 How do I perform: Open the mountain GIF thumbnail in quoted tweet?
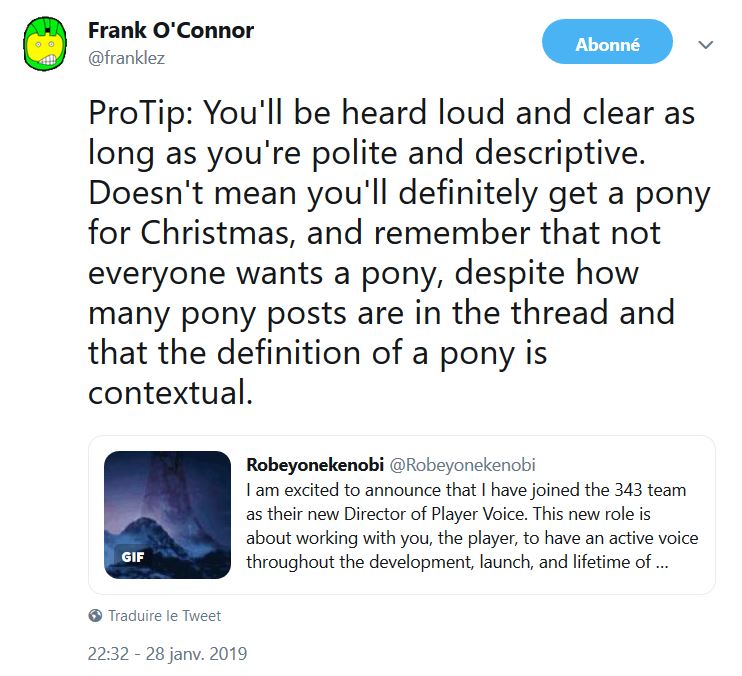point(167,514)
